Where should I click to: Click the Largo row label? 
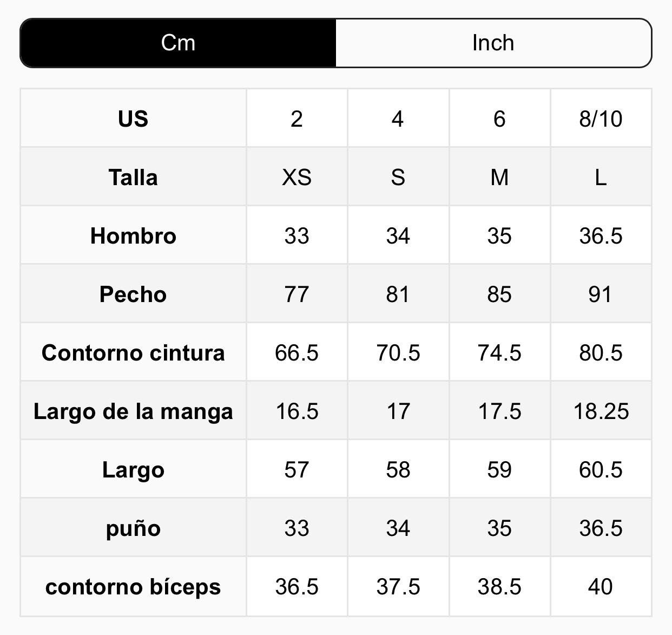tap(133, 469)
